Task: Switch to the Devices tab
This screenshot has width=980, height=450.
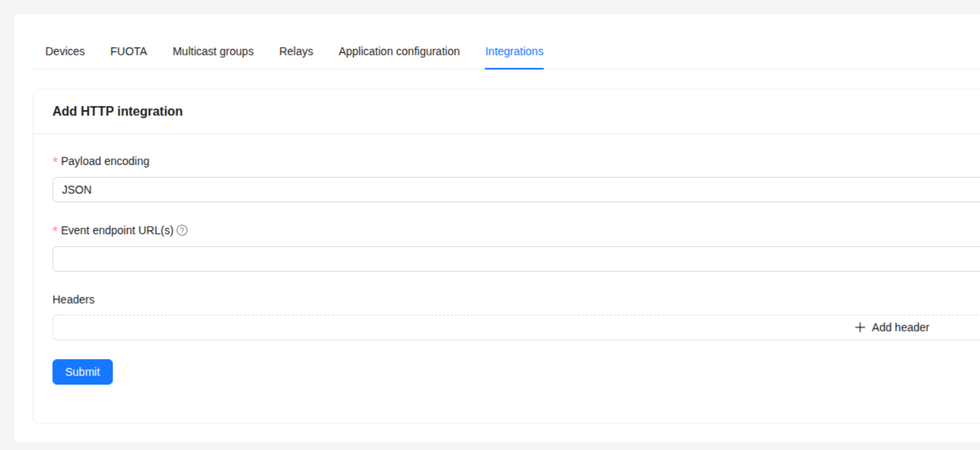Action: point(65,52)
